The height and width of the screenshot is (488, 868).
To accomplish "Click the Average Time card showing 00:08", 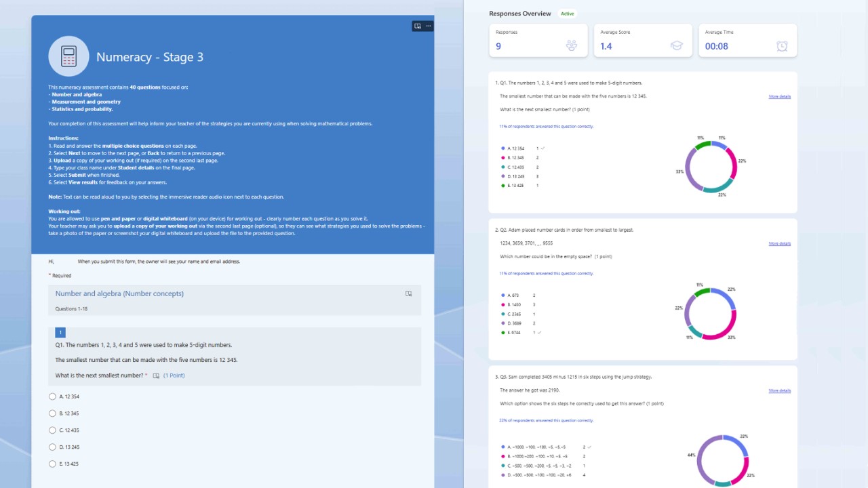I will click(x=748, y=41).
